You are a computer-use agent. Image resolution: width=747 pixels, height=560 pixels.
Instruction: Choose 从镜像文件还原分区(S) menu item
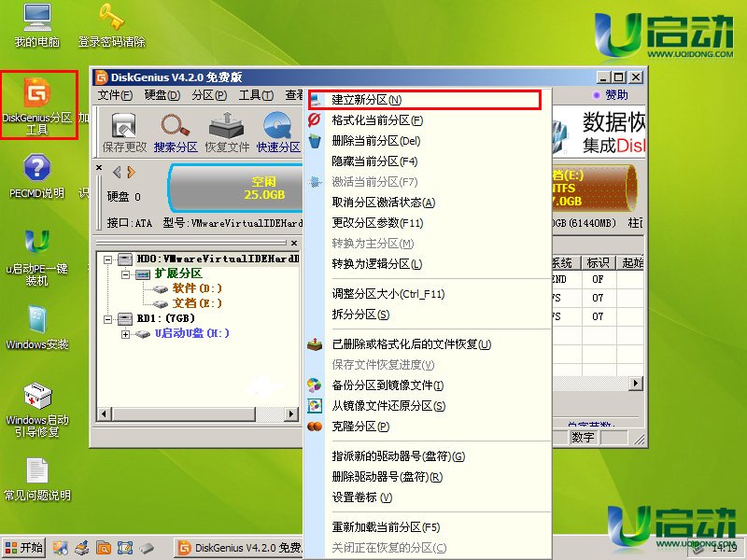(x=428, y=406)
